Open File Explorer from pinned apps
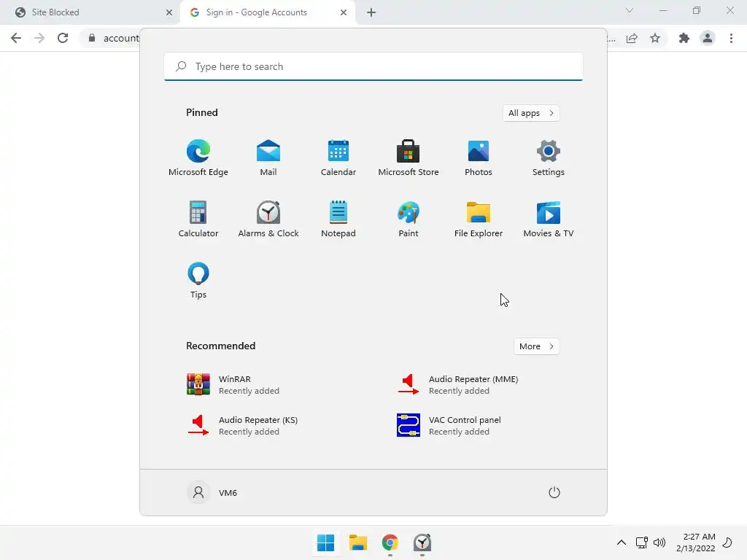747x560 pixels. point(479,219)
